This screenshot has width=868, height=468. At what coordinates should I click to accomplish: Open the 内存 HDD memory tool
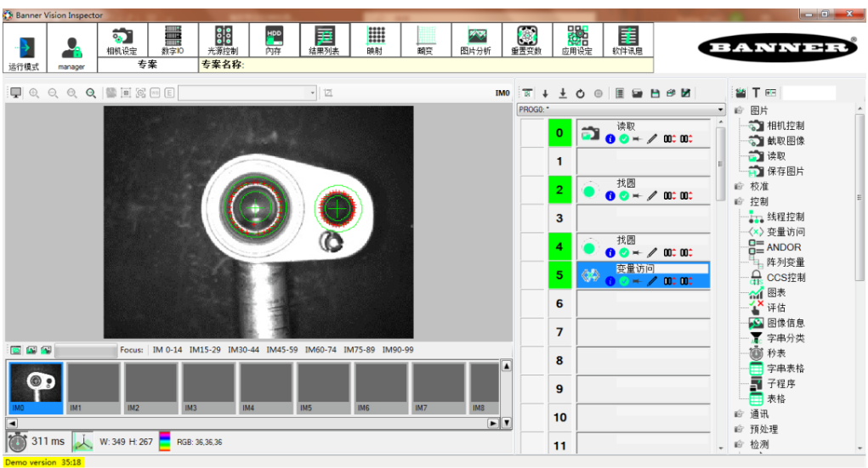(x=274, y=41)
